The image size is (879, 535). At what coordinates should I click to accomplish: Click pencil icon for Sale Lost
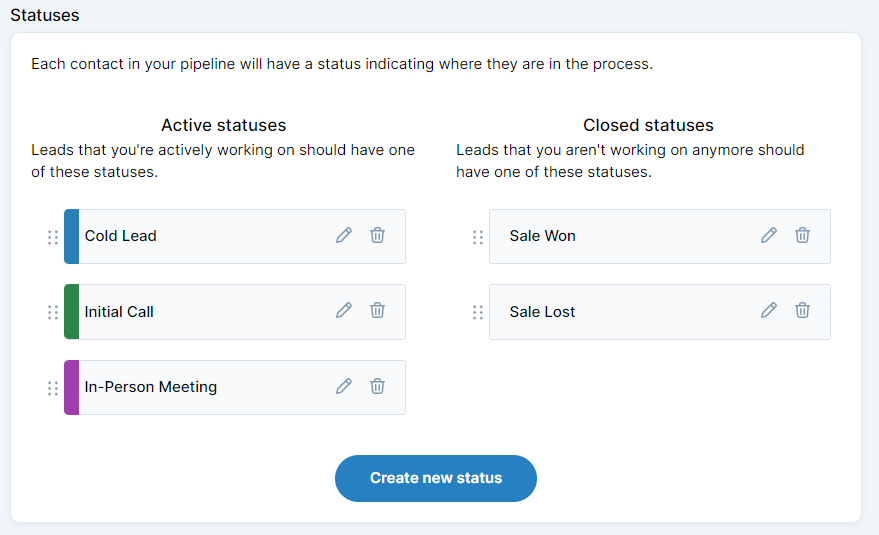pos(769,310)
